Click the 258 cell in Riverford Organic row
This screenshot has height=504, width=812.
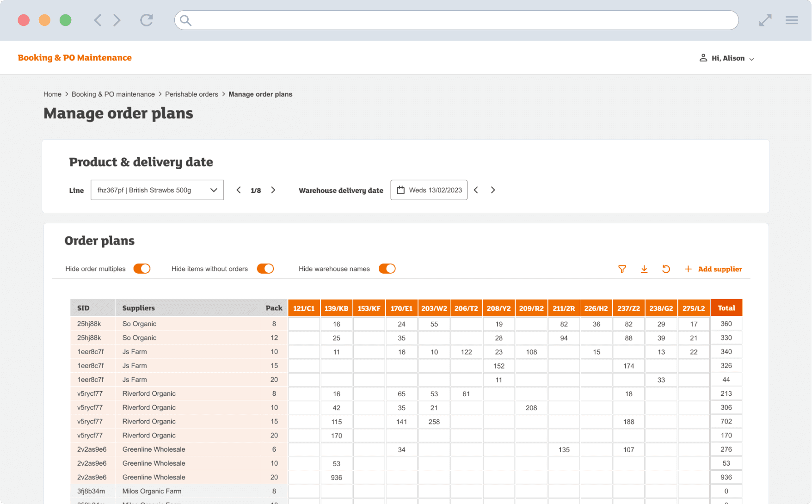[x=434, y=422]
